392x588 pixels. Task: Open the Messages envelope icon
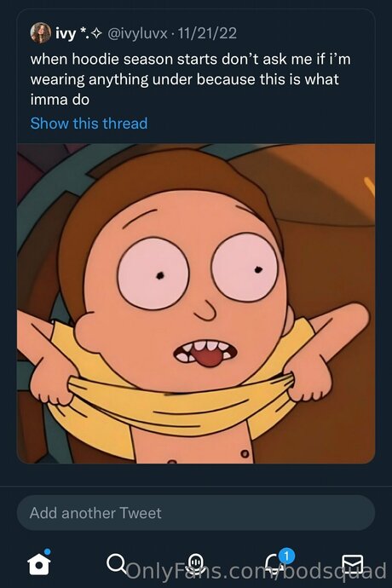(352, 564)
